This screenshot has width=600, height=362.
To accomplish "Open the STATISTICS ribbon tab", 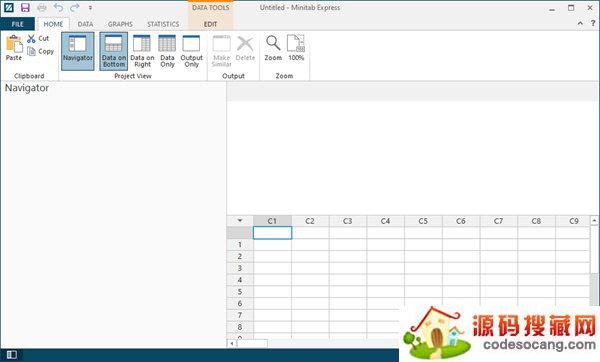I will point(163,24).
